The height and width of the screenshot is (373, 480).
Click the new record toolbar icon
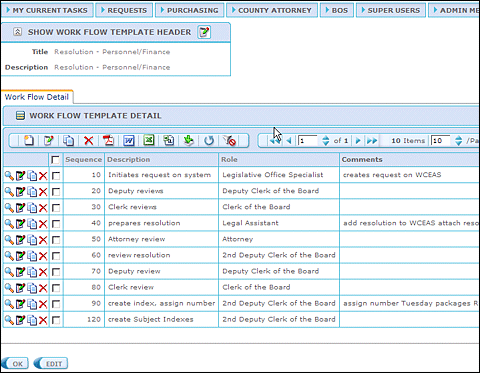tap(29, 140)
